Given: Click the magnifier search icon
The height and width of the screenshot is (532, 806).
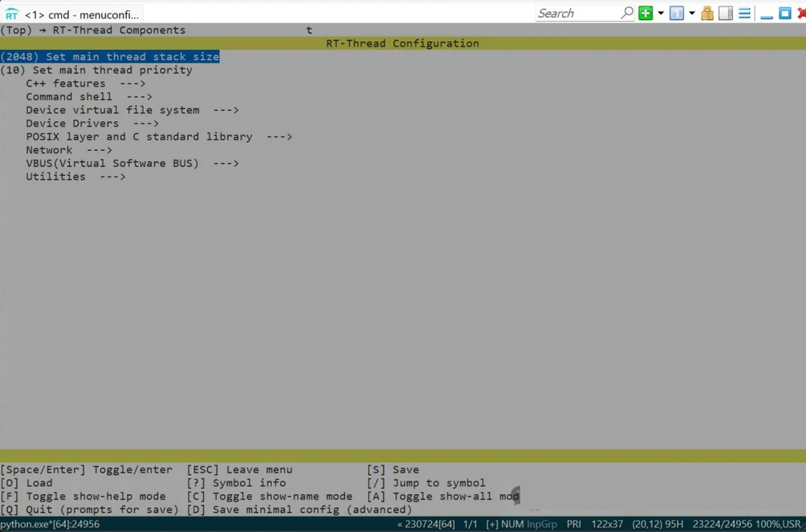Looking at the screenshot, I should [x=627, y=13].
